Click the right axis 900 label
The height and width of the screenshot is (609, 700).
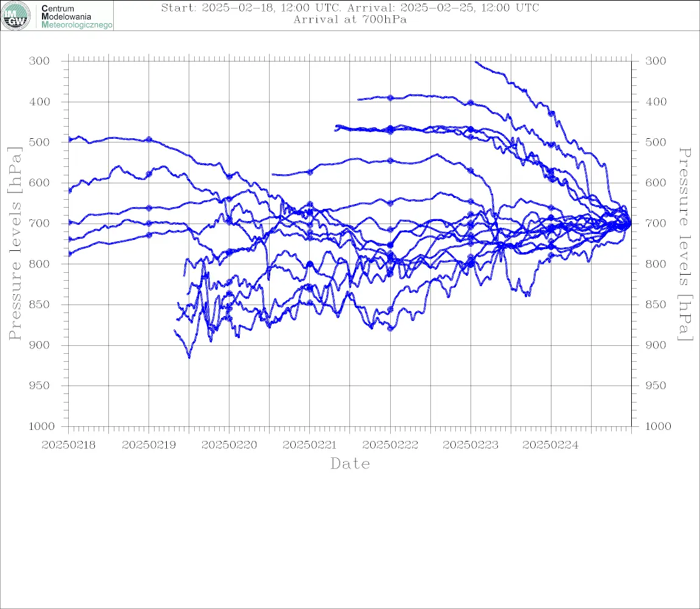[656, 345]
